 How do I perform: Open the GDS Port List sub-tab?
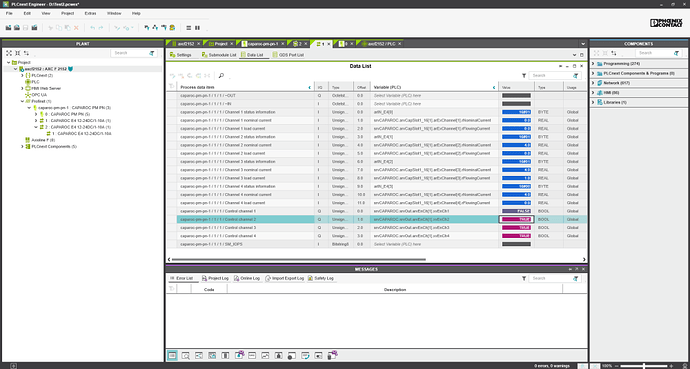pos(288,55)
